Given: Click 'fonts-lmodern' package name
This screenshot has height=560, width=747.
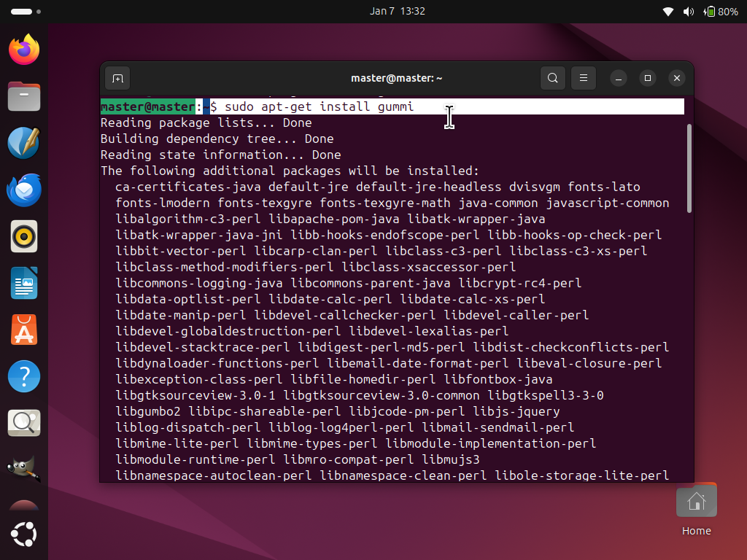Looking at the screenshot, I should click(x=163, y=203).
